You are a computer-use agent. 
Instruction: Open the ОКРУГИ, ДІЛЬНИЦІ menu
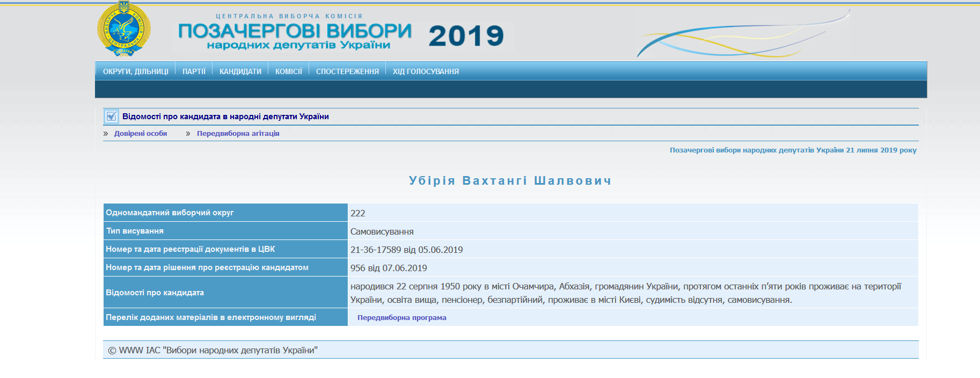[135, 71]
